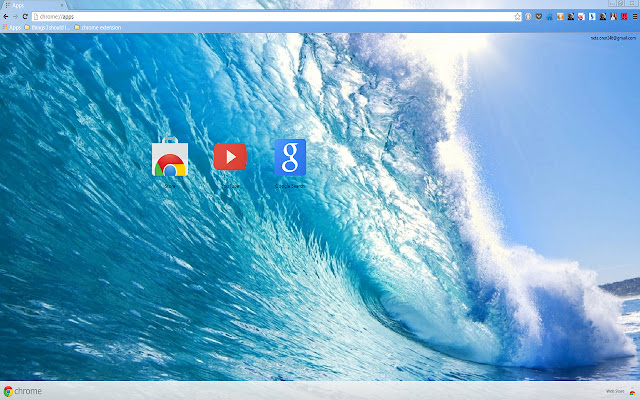This screenshot has width=640, height=400.
Task: Close the Apps tab
Action: click(62, 5)
